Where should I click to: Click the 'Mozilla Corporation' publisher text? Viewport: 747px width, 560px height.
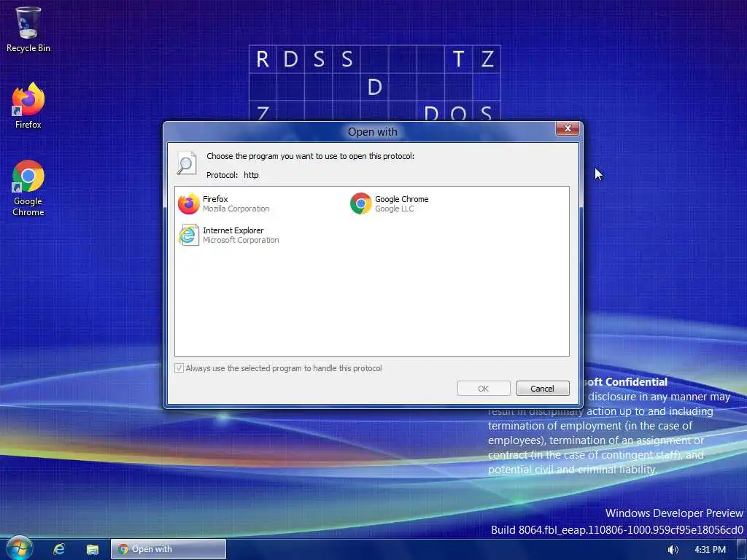(x=236, y=209)
